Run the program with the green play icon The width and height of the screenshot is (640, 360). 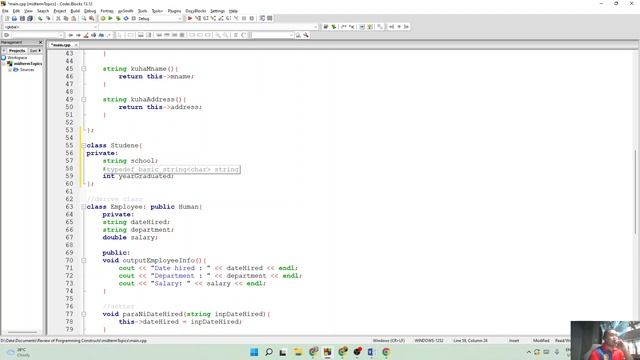110,18
